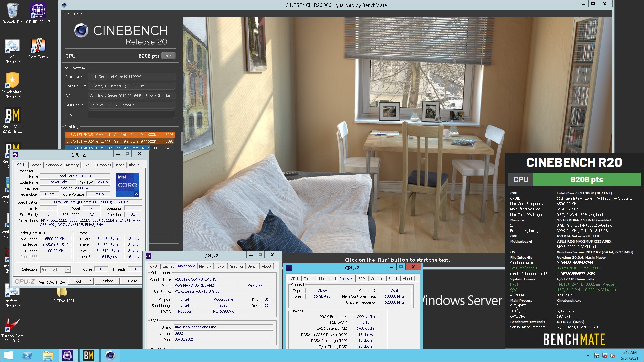This screenshot has height=362, width=644.
Task: Click the CPU-Z Mainboard window title icon
Action: coord(148,256)
